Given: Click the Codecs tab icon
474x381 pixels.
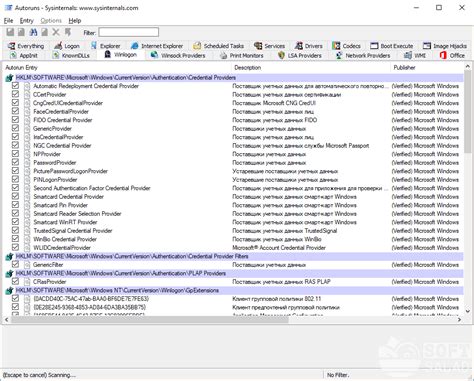Looking at the screenshot, I should coord(336,46).
